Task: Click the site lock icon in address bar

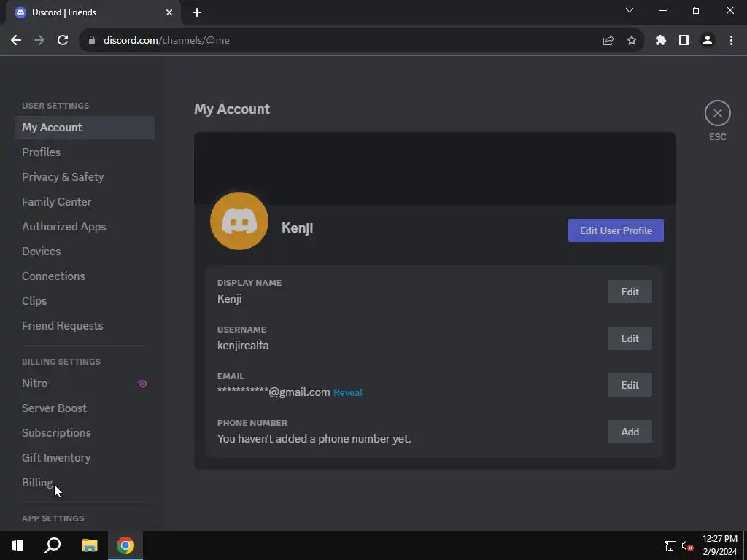Action: (92, 41)
